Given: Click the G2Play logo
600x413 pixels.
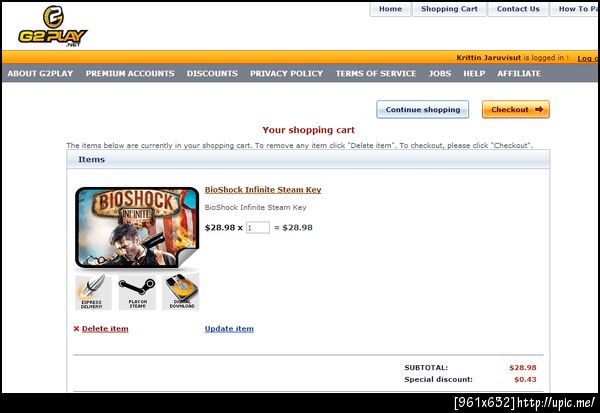Looking at the screenshot, I should coord(53,26).
